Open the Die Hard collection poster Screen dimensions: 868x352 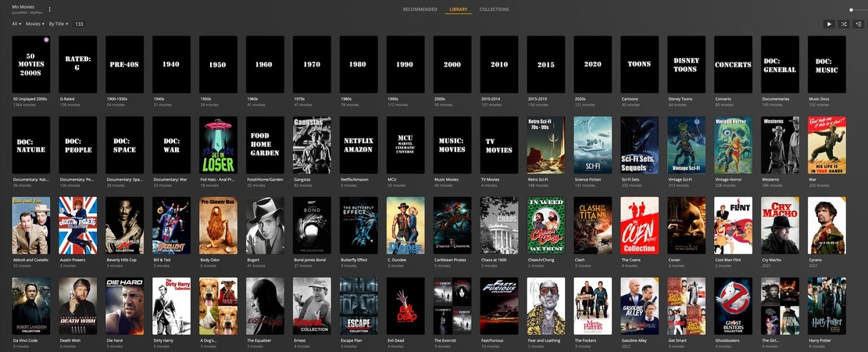click(x=124, y=306)
